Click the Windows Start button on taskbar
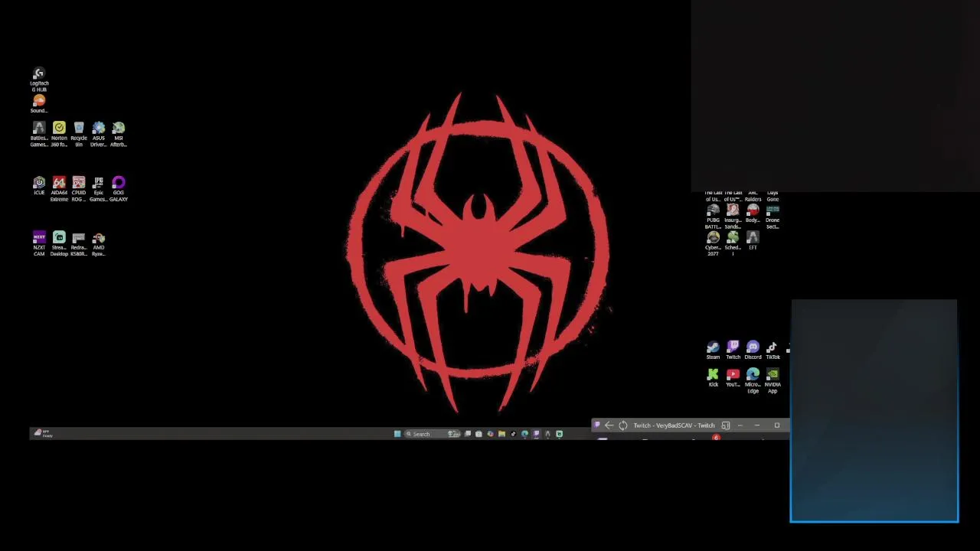This screenshot has width=980, height=551. (397, 434)
